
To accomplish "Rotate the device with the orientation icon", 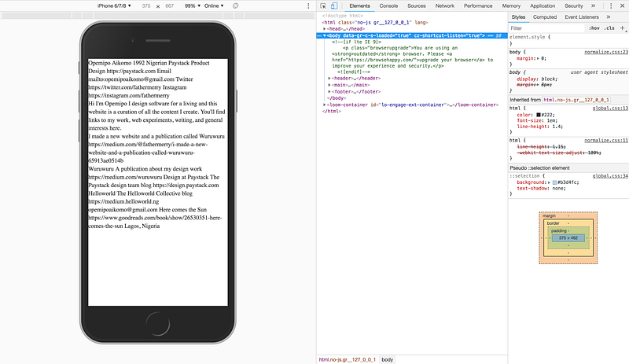I will (x=235, y=6).
